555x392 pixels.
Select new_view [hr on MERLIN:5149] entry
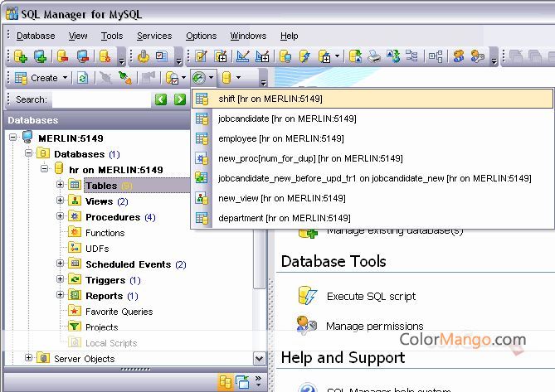pos(372,198)
